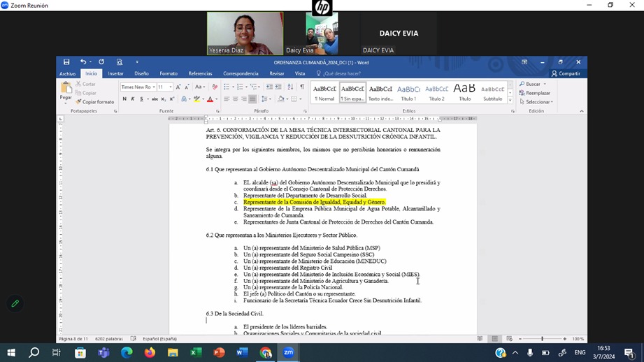Toggle Italic (K) formatting

[133, 99]
